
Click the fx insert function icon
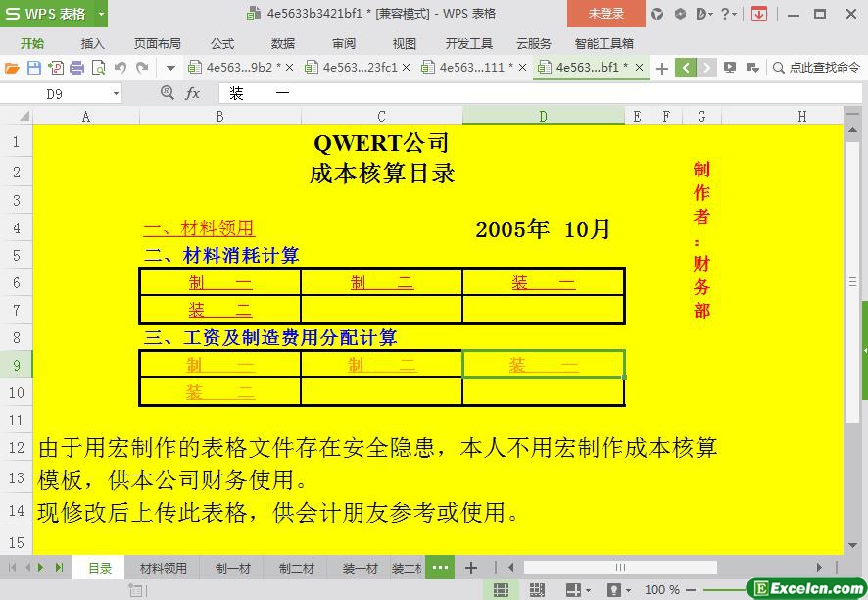click(192, 94)
